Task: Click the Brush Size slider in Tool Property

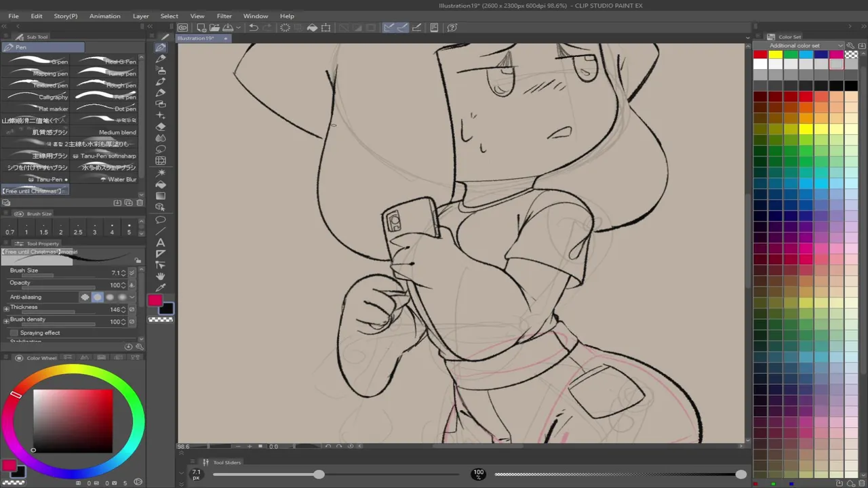Action: coord(60,276)
